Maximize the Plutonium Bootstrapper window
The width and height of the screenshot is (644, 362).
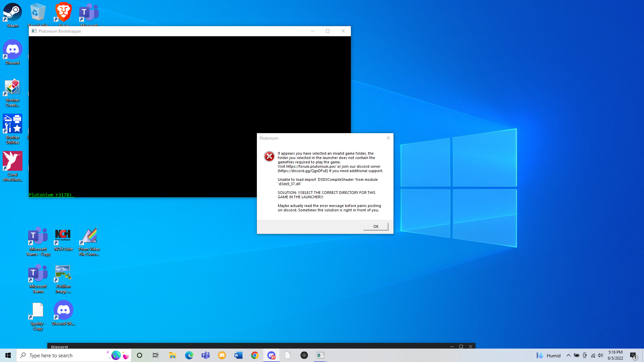click(x=328, y=31)
